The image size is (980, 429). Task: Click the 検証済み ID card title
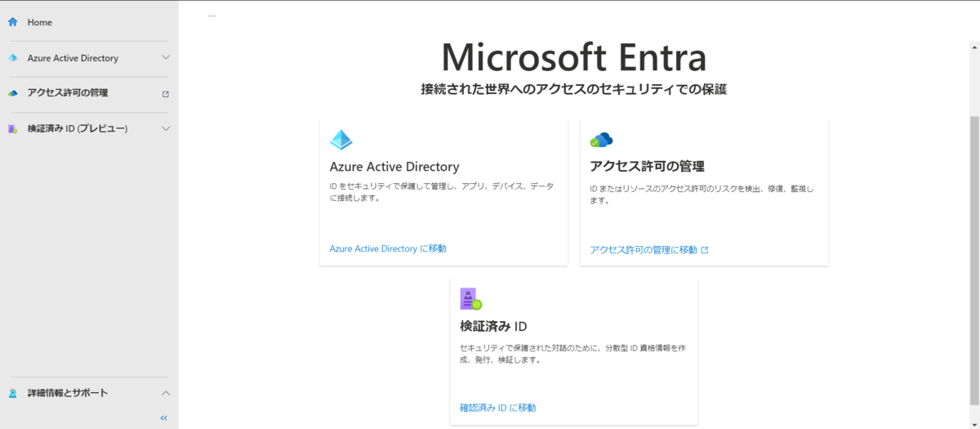493,326
